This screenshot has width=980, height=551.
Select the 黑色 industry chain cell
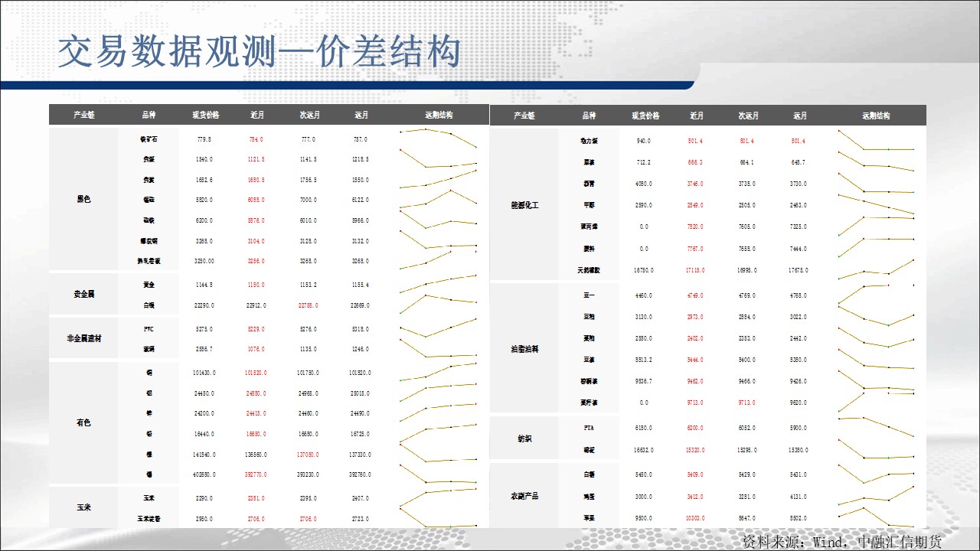83,200
